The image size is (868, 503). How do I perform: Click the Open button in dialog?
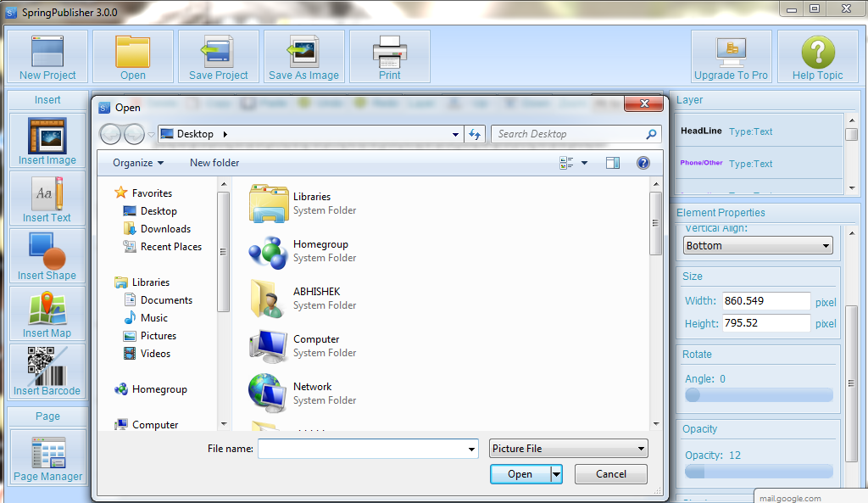[x=520, y=474]
